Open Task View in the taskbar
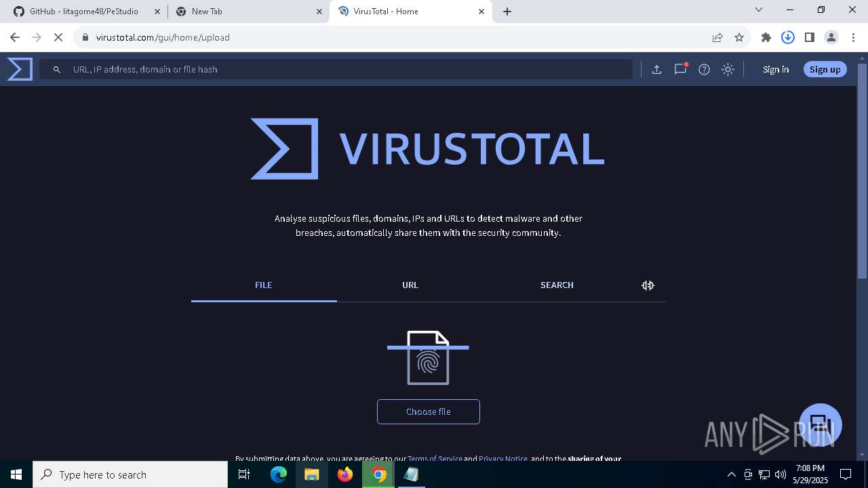 (x=244, y=474)
